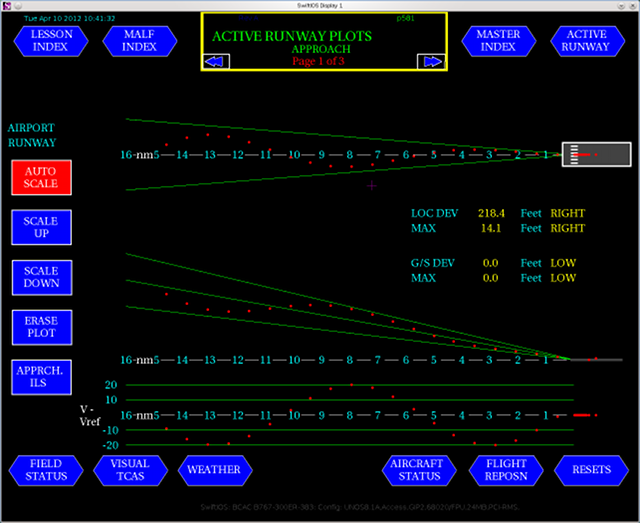The height and width of the screenshot is (523, 640).
Task: Click the LOC DEV value 218.4
Action: coord(491,213)
